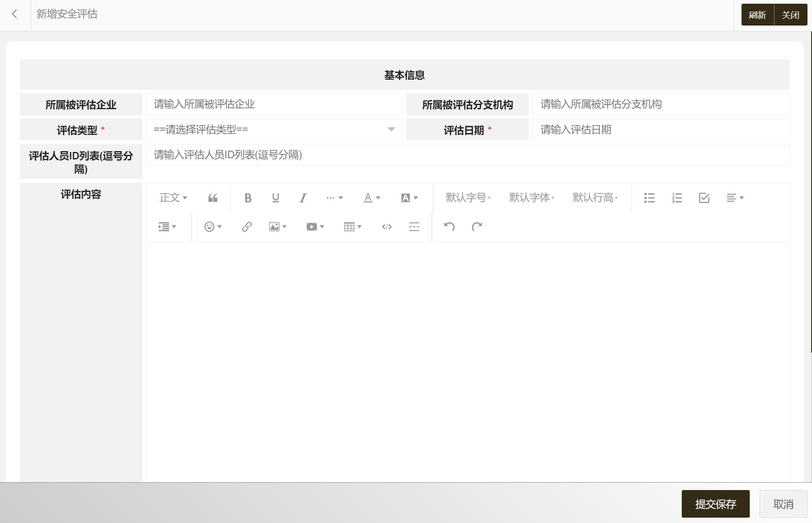Viewport: 812px width, 523px height.
Task: Toggle underline formatting in editor
Action: [275, 198]
